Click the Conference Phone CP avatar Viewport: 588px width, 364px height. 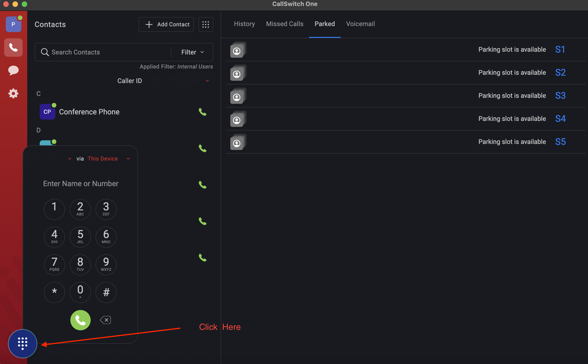[x=48, y=112]
